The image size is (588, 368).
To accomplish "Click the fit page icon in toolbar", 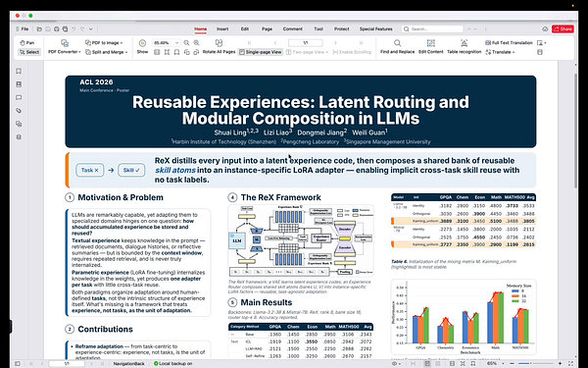I will click(x=167, y=52).
